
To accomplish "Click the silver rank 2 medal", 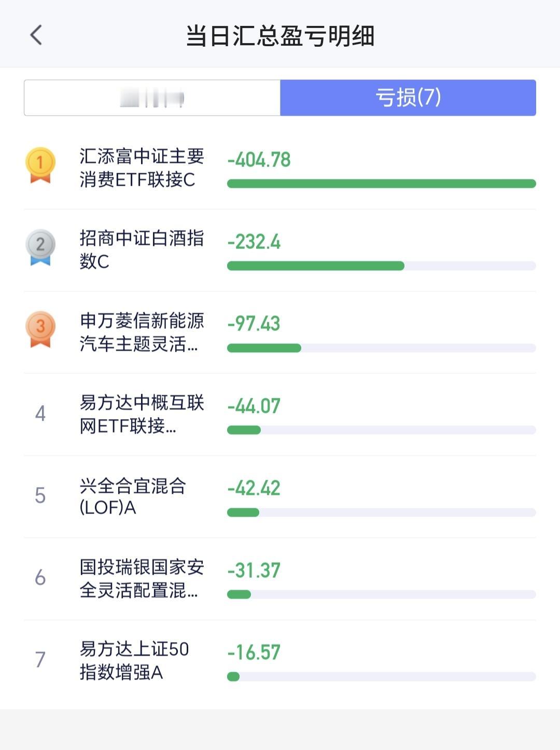I will coord(40,247).
